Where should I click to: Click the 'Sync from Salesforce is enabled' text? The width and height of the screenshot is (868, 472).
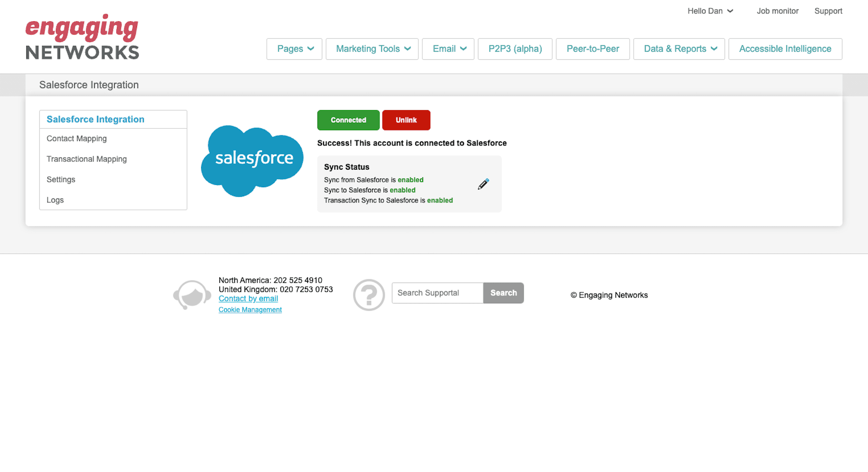373,180
